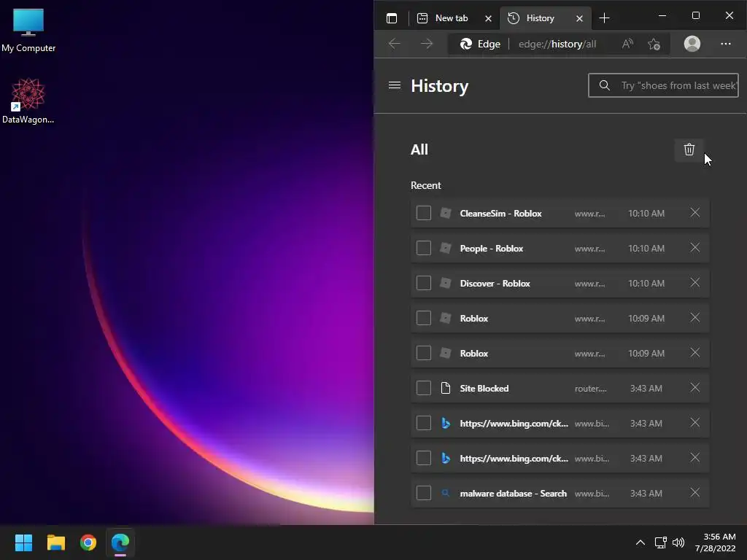Screen dimensions: 747x560
Task: Delete malware database - Search entry with X
Action: [695, 492]
